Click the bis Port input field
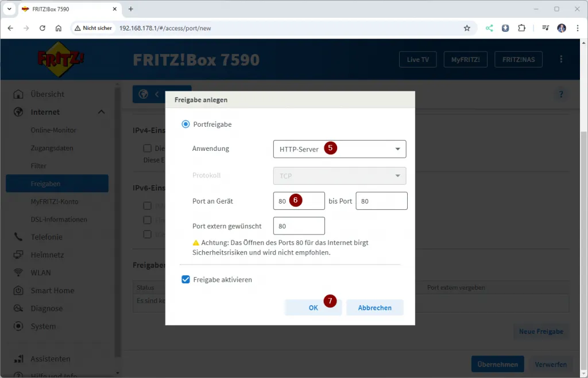The width and height of the screenshot is (588, 378). (x=381, y=201)
